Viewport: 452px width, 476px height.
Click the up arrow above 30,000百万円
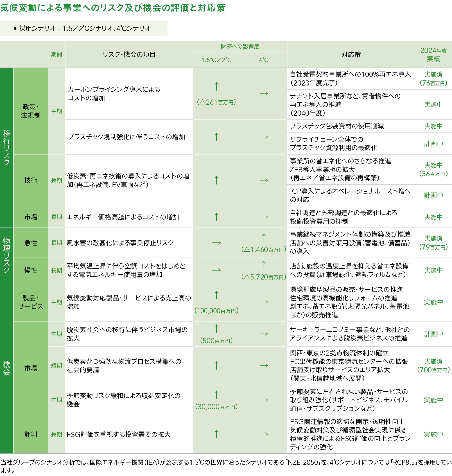[x=216, y=395]
